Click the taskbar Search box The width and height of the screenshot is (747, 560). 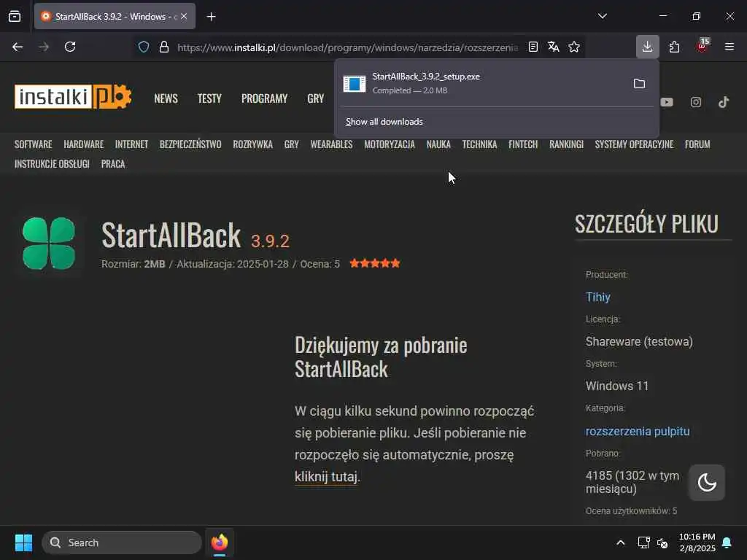pyautogui.click(x=122, y=542)
